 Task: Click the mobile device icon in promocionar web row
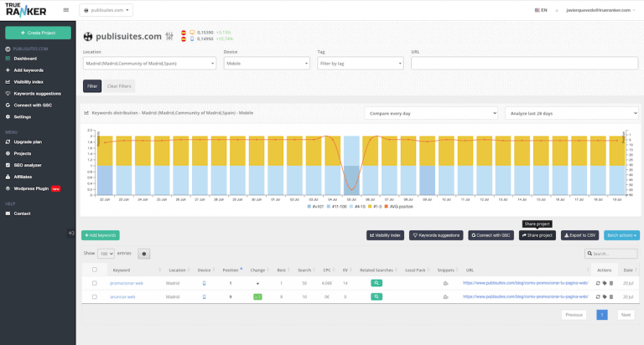click(204, 283)
